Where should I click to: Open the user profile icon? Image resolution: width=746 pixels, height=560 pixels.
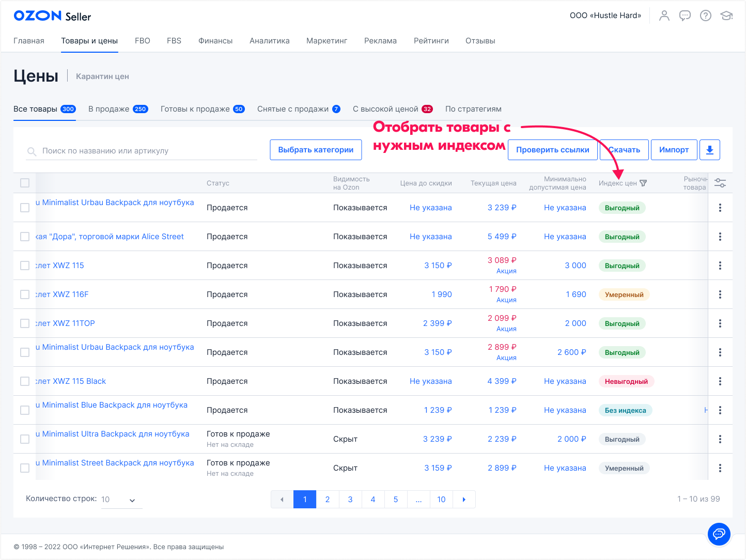pos(664,15)
